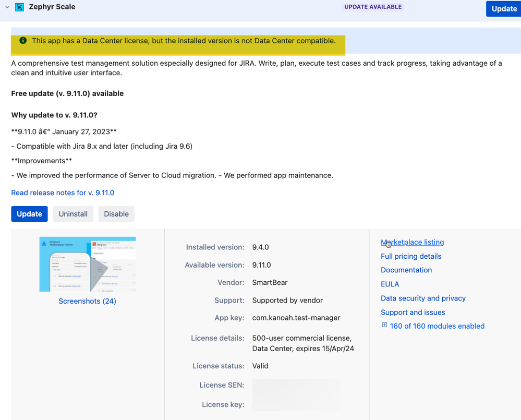The width and height of the screenshot is (521, 420).
Task: Click the UPDATE AVAILABLE badge
Action: [373, 7]
